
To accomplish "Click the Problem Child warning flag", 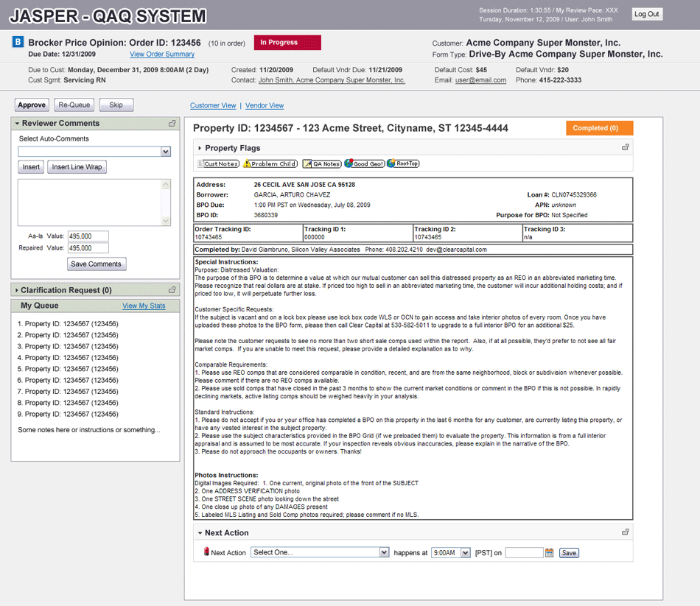I will point(270,163).
